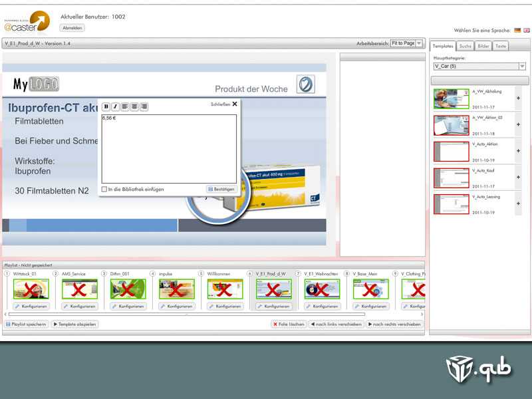This screenshot has width=532, height=399.
Task: Open the Templates tab
Action: coord(443,46)
